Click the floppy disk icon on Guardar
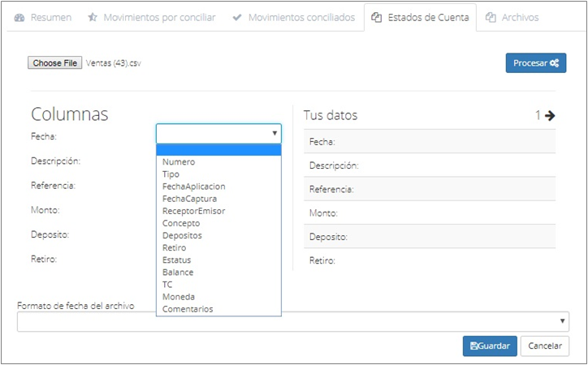The image size is (588, 365). click(x=473, y=346)
